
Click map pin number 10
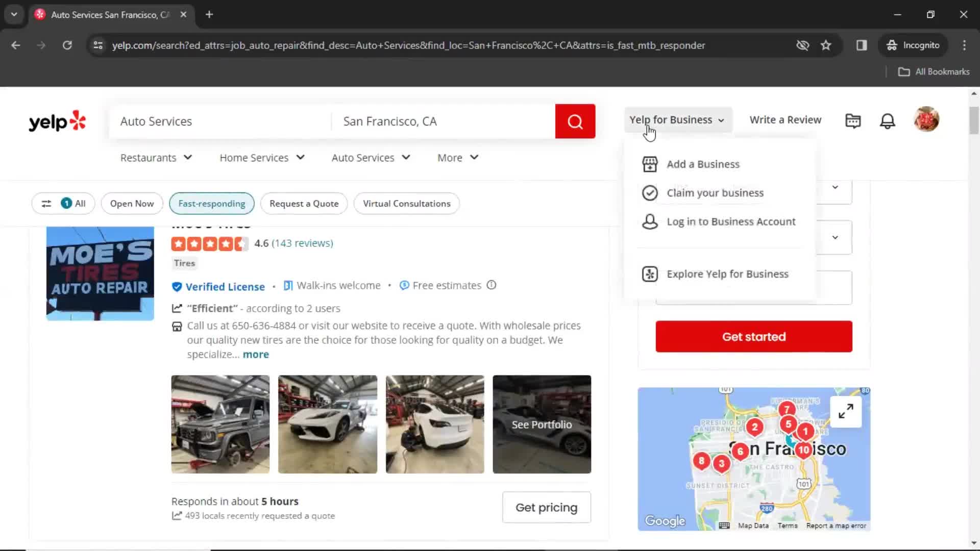coord(804,450)
